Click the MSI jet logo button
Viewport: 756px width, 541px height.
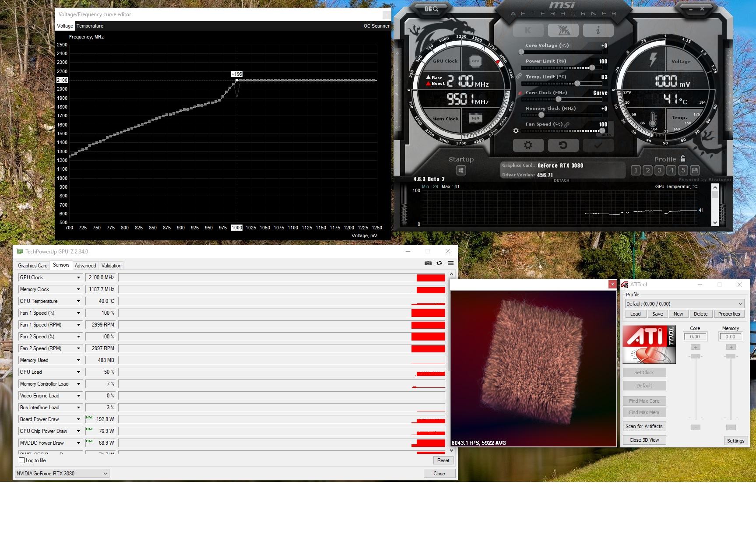(563, 30)
